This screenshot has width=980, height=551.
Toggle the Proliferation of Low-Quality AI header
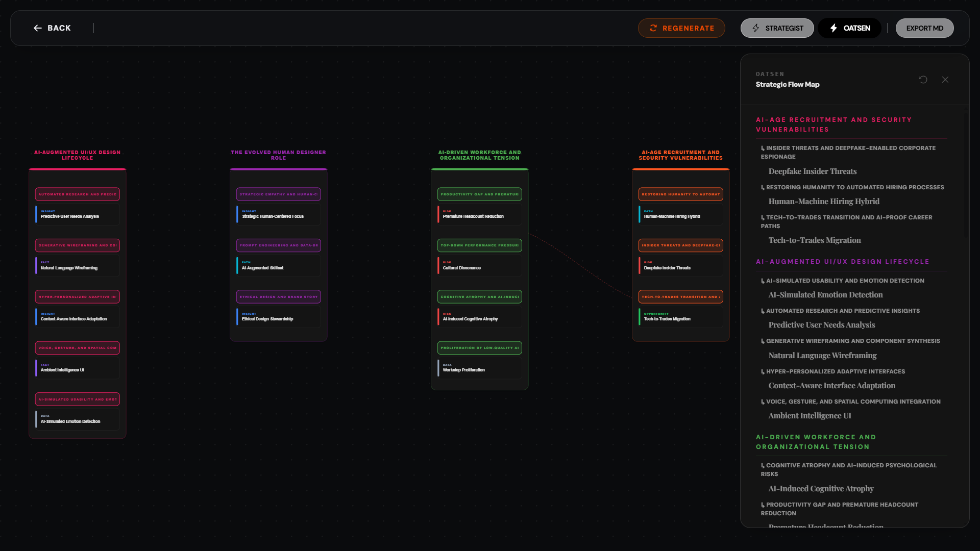[479, 348]
